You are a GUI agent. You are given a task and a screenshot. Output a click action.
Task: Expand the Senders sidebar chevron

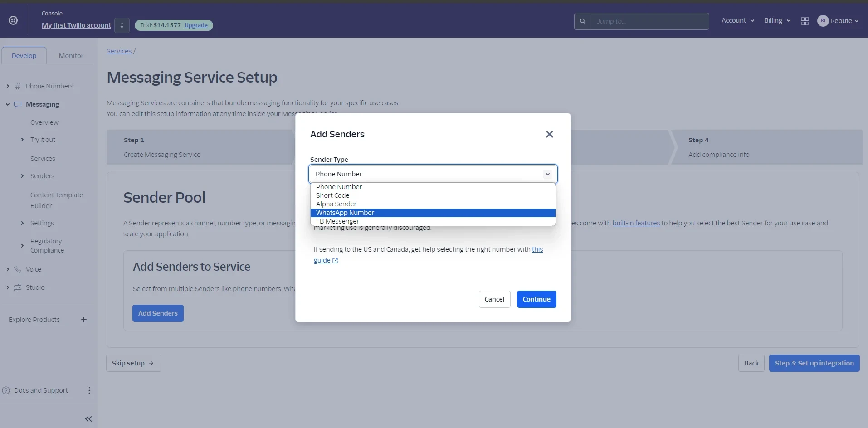(x=22, y=176)
